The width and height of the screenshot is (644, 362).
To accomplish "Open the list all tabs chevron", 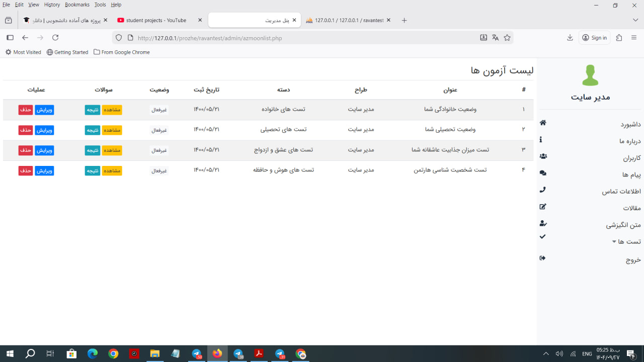I will click(x=635, y=20).
